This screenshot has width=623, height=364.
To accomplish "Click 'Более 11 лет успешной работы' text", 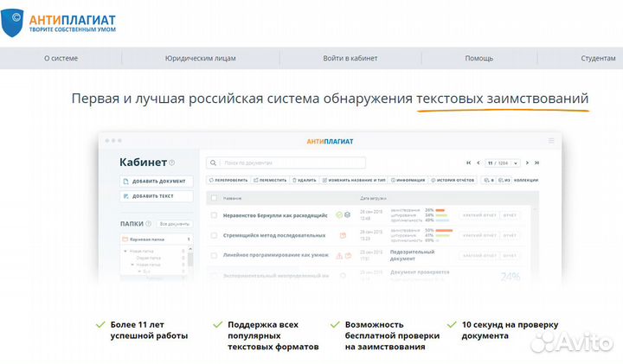I will click(x=149, y=330).
